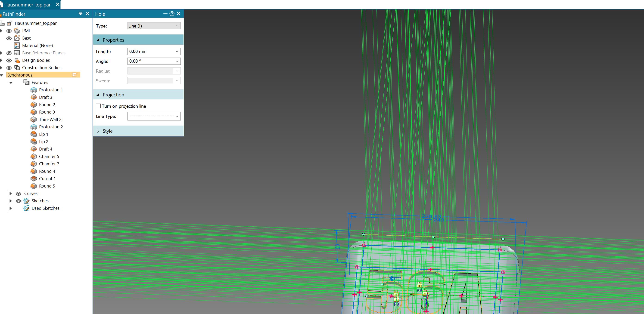Close the PathFinder panel

[x=87, y=13]
